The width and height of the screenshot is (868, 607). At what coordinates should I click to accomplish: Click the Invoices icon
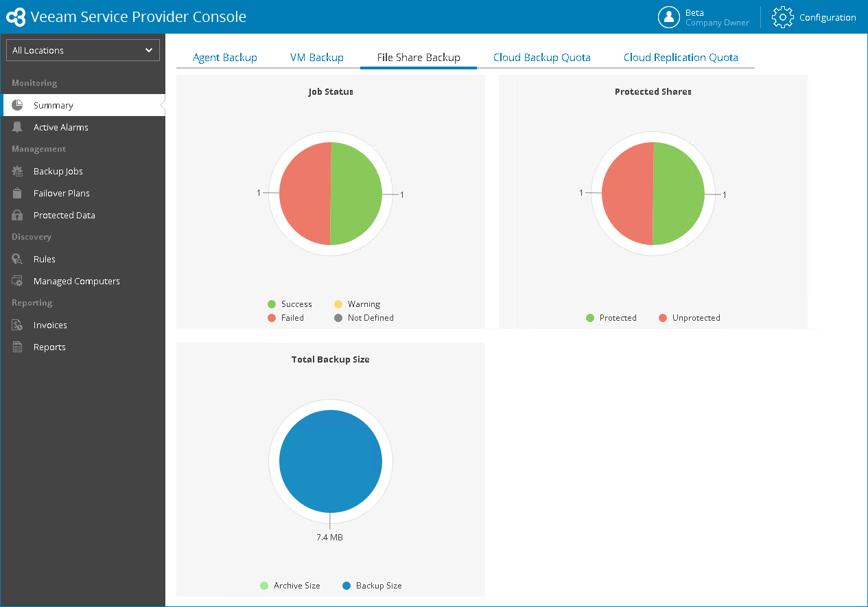18,325
